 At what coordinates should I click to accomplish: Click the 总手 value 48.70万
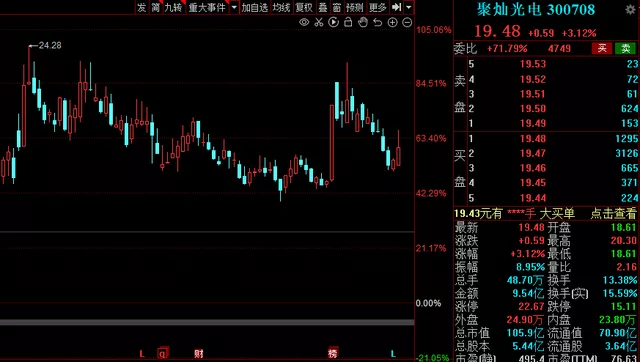(525, 280)
